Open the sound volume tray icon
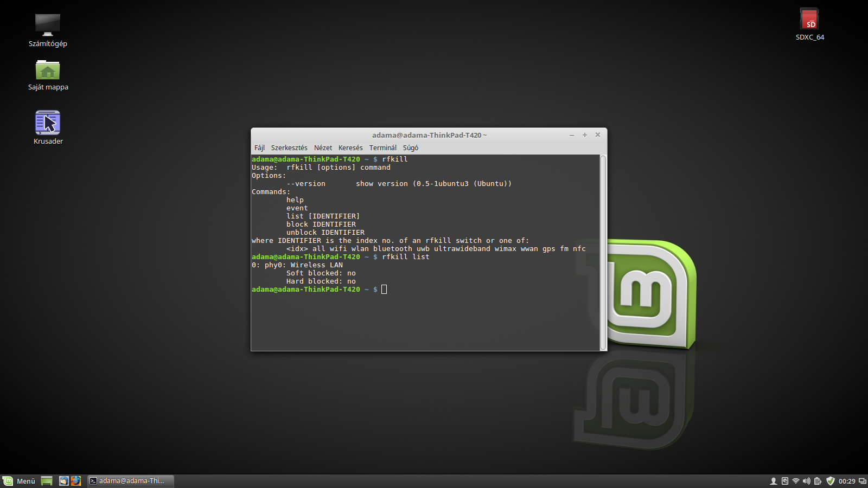The width and height of the screenshot is (868, 488). 807,481
